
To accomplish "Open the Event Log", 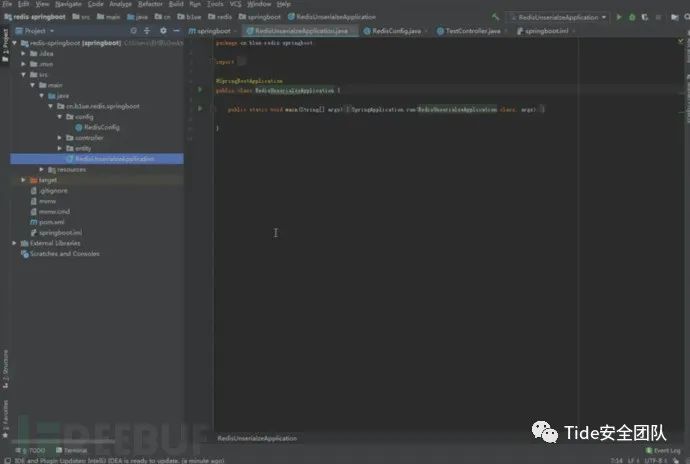I will 663,450.
